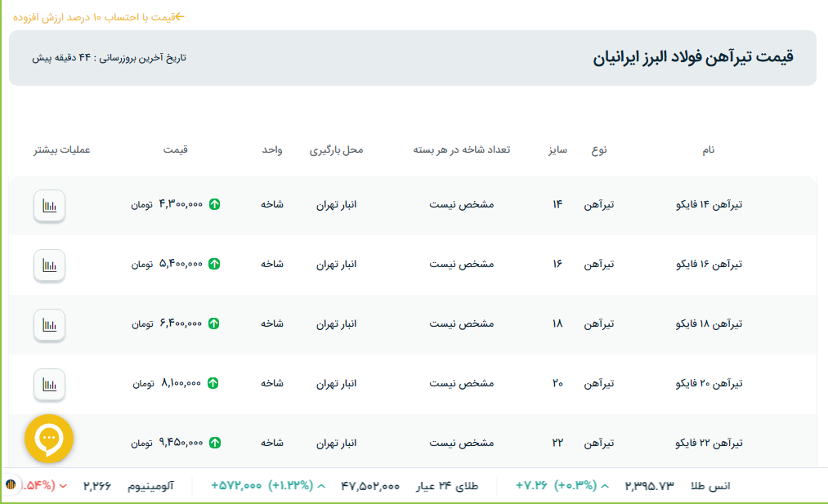Screen dimensions: 828x504
Task: Click green up arrow beside 4,300,000 price
Action: click(214, 204)
